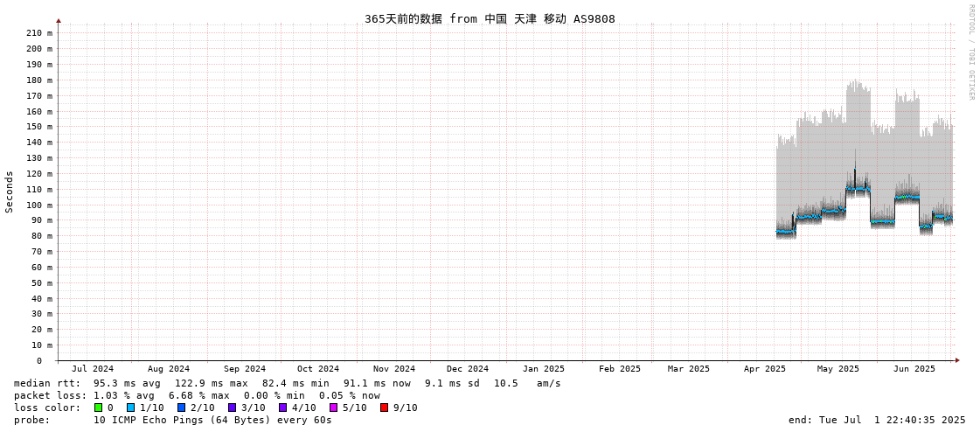Click the light blue 1/10 loss swatch

(x=130, y=408)
